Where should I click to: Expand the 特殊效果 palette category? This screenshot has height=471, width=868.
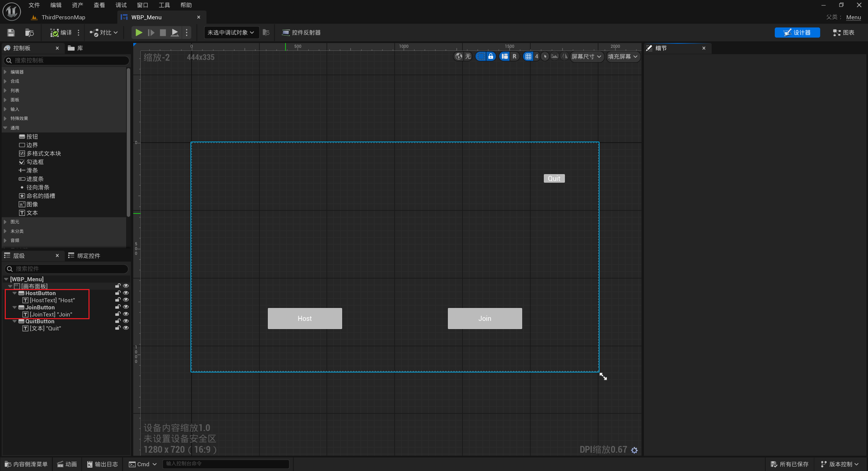[x=5, y=118]
